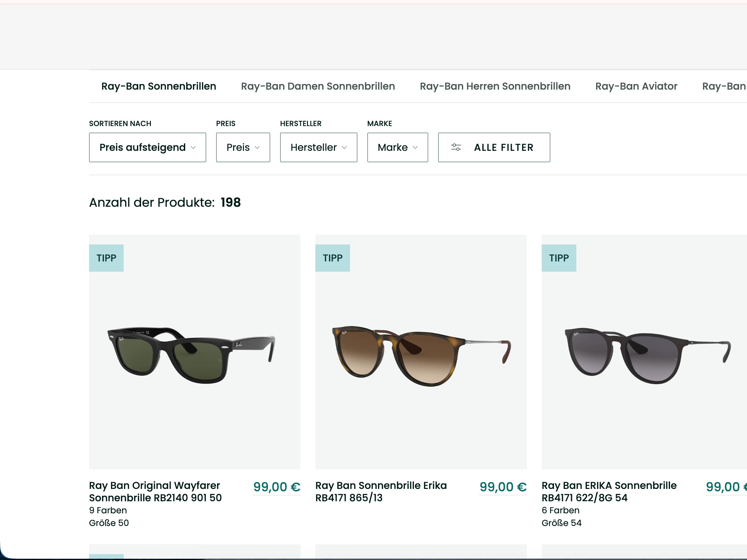Open the Ray-Ban Sonnenbrillen tab
Screen dimensions: 747x560
159,87
